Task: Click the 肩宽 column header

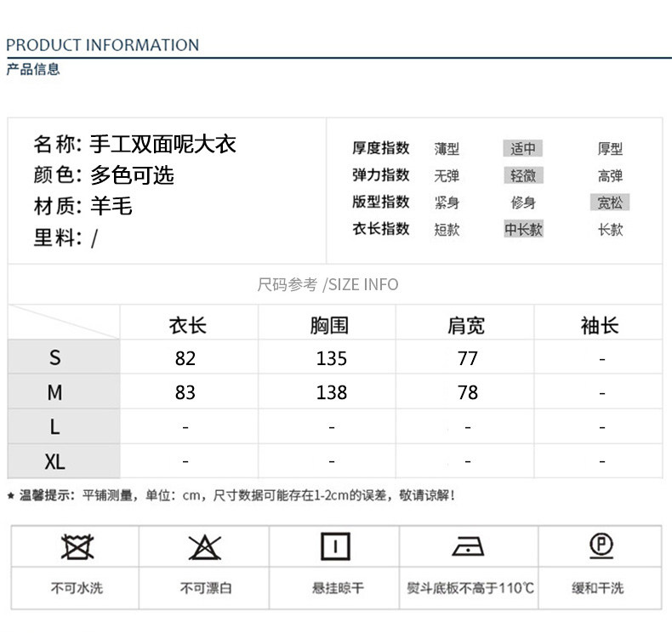Action: pos(466,325)
